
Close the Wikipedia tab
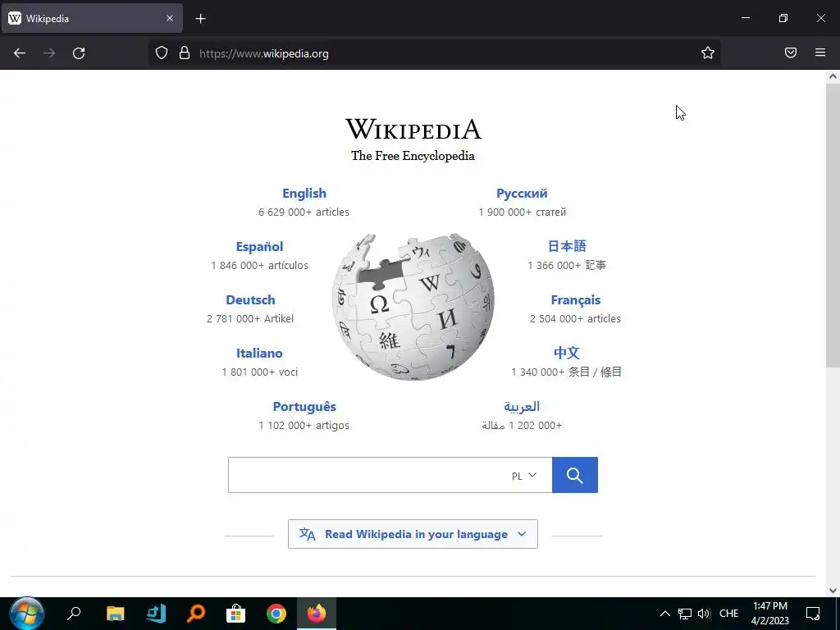[169, 18]
